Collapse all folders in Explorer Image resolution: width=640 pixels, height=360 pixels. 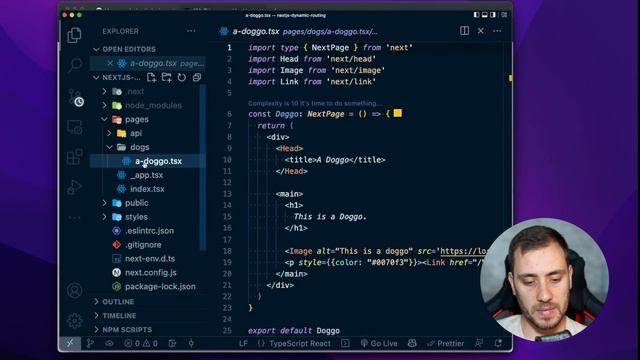coord(197,78)
